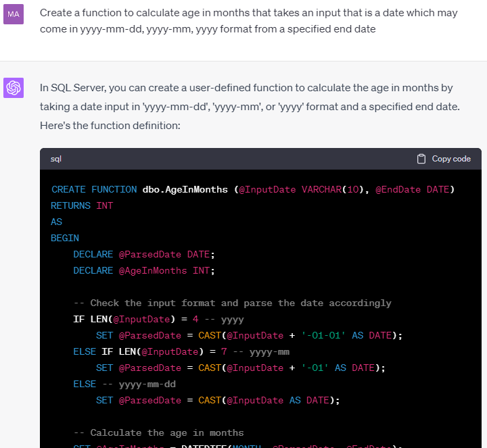Viewport: 487px width, 448px height.
Task: Click the DECLARE @AgeInMonths INT line
Action: coord(144,270)
